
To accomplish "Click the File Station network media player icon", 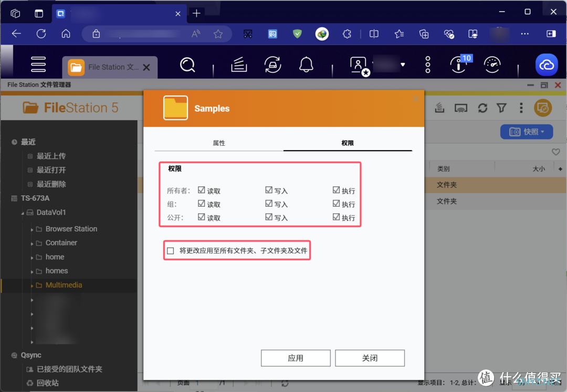I will click(x=461, y=108).
